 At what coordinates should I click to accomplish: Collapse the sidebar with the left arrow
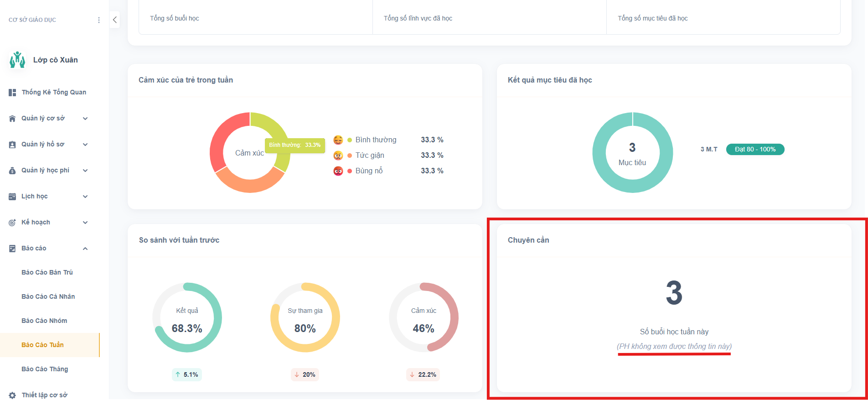[x=115, y=20]
